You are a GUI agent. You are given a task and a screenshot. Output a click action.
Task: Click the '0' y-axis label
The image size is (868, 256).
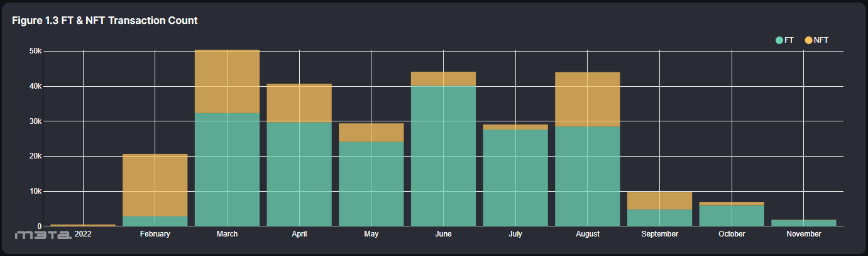click(40, 226)
